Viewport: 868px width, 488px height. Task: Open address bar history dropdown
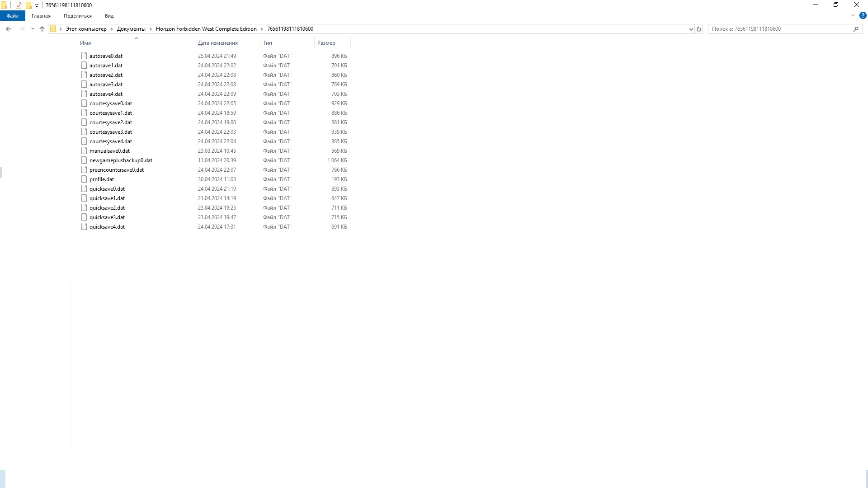tap(691, 29)
